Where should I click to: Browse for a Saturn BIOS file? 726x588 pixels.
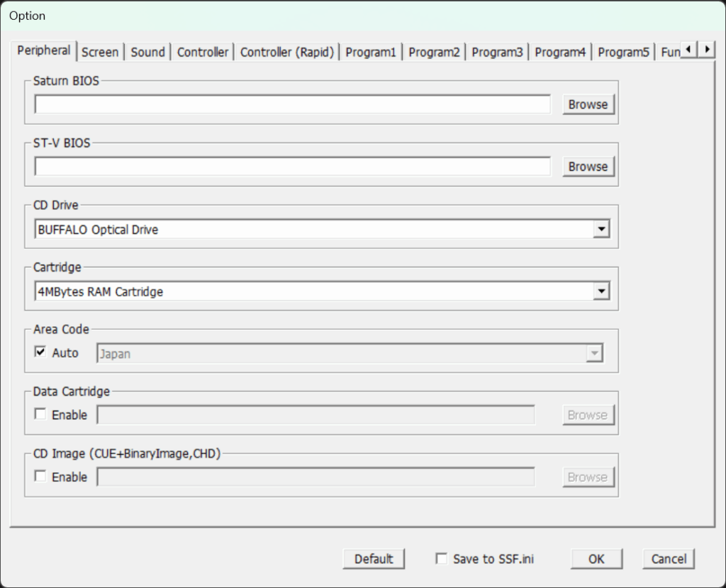coord(588,104)
